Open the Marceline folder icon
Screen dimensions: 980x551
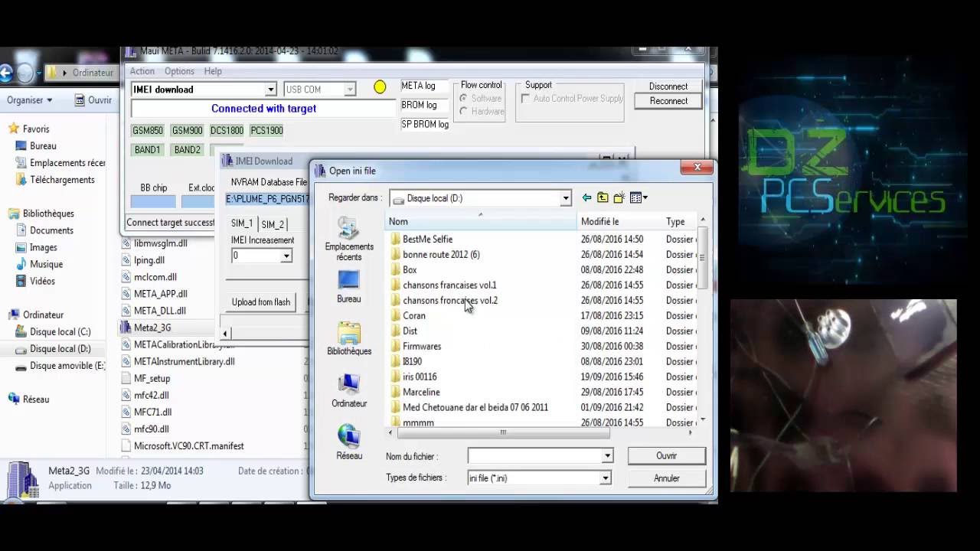(395, 392)
